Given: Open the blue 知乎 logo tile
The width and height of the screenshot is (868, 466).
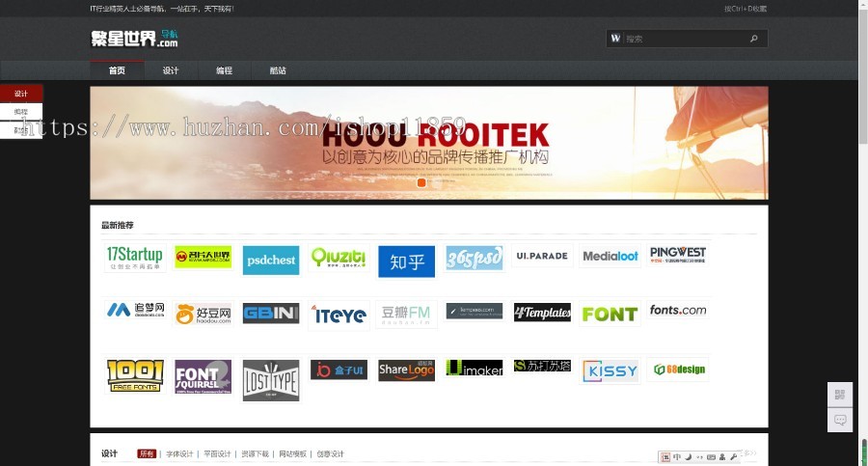Looking at the screenshot, I should pyautogui.click(x=406, y=261).
